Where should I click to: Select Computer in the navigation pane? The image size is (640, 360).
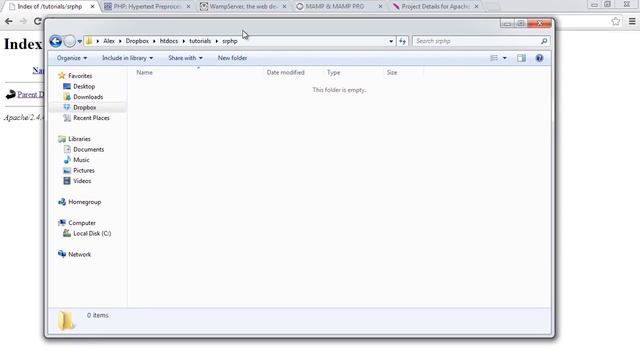[x=81, y=223]
